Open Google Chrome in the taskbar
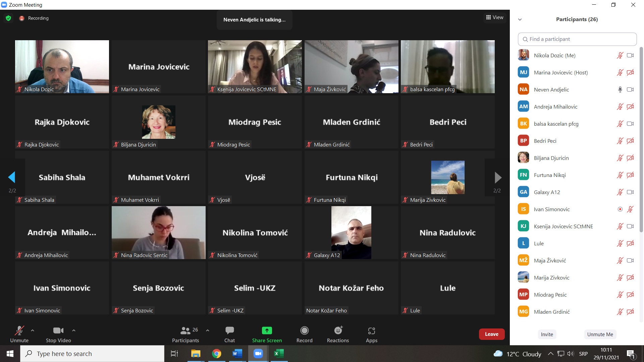The image size is (644, 362). (217, 354)
